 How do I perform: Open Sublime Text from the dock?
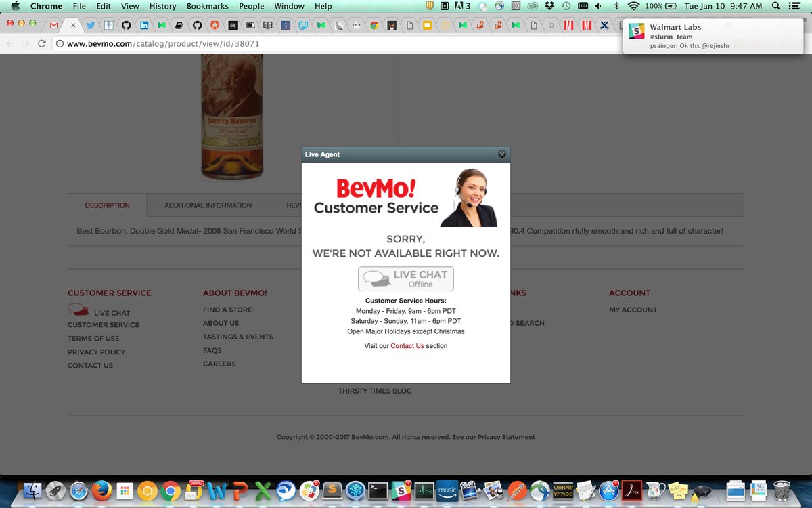click(332, 491)
